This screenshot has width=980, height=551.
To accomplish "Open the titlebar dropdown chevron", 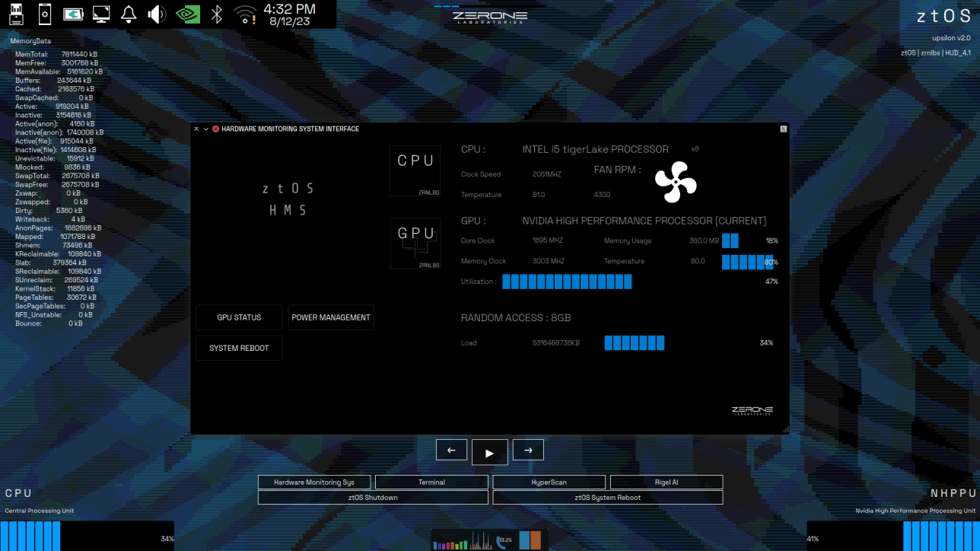I will pyautogui.click(x=205, y=129).
